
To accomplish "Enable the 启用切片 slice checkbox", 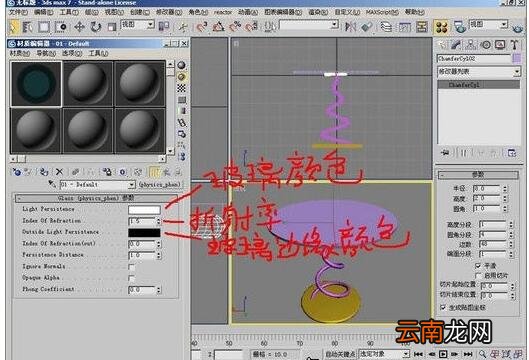I will pos(478,276).
